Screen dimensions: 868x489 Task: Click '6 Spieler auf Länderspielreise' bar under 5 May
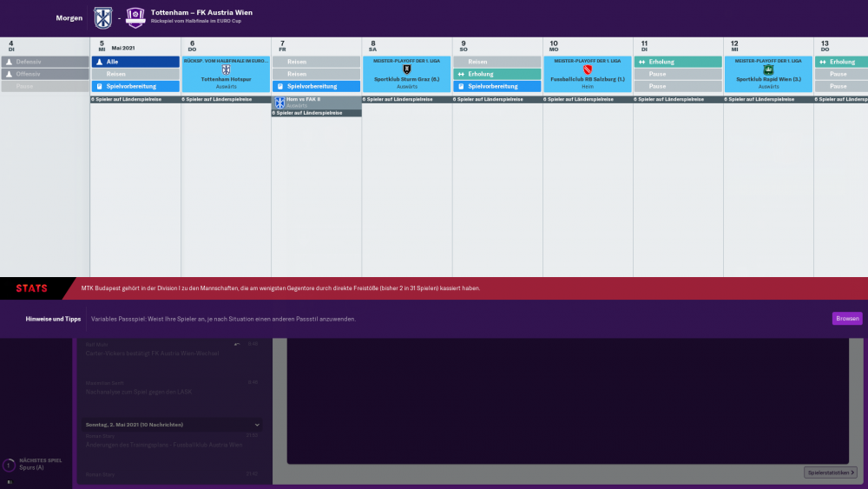[135, 99]
